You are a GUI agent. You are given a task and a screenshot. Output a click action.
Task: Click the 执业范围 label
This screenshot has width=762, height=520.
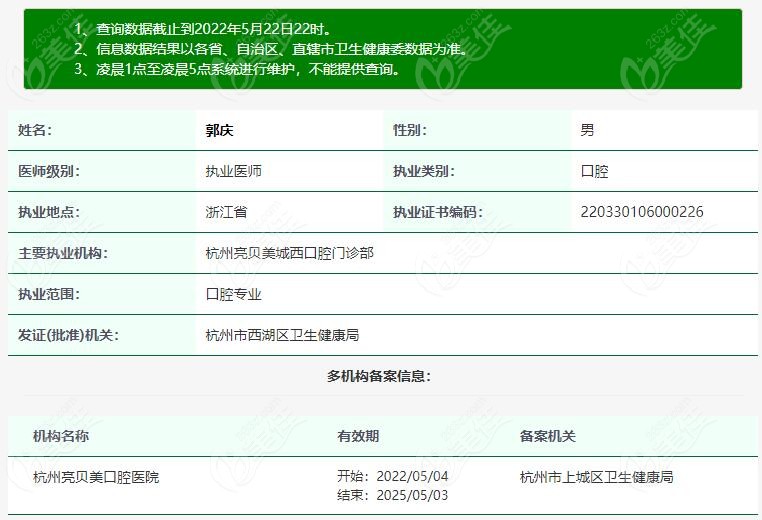pyautogui.click(x=49, y=294)
